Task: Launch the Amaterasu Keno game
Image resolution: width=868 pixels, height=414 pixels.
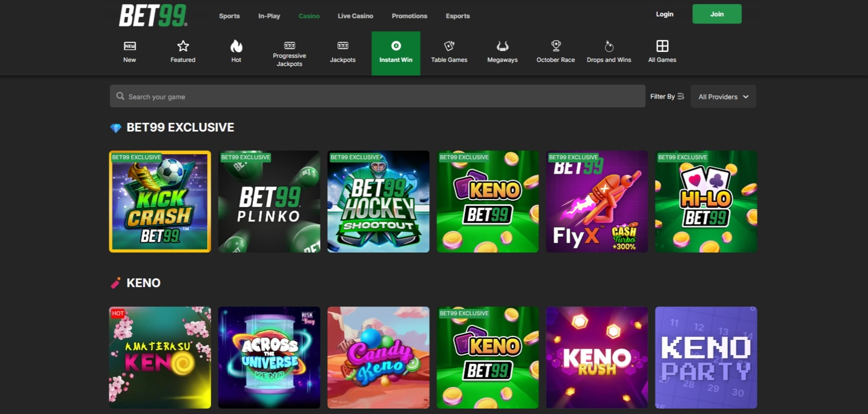Action: (x=160, y=358)
